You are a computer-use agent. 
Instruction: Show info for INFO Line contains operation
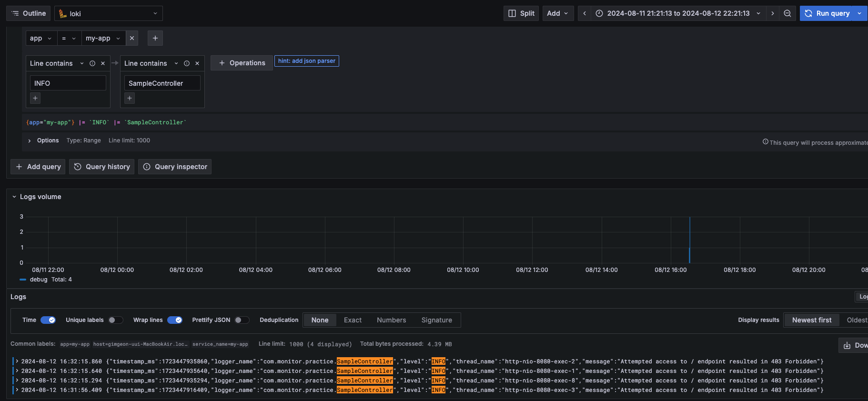point(92,63)
